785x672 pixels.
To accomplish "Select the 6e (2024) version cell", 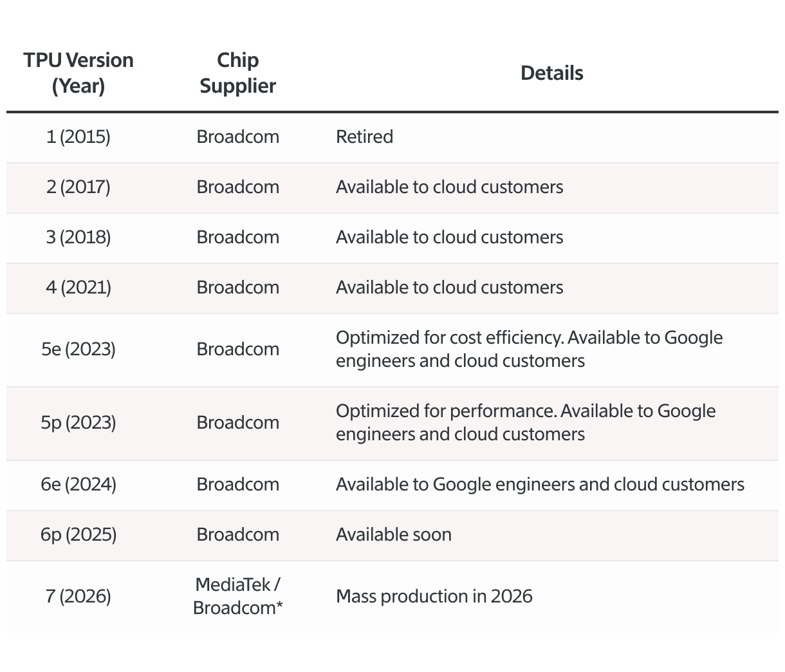I will tap(78, 484).
